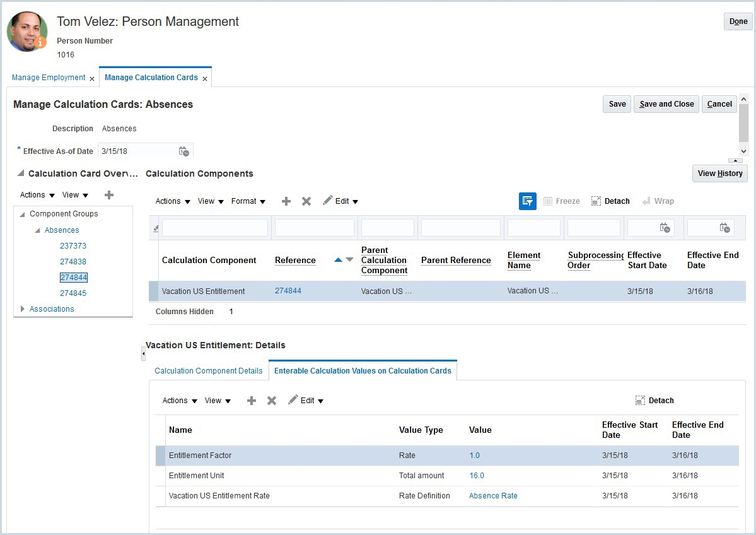Add a new enterable calculation value
756x535 pixels.
[x=252, y=401]
